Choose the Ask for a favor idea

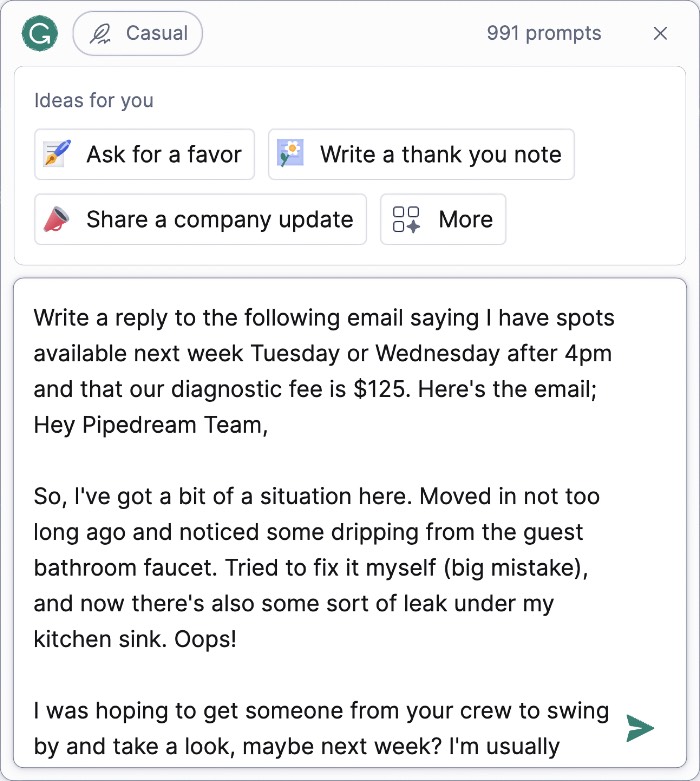coord(144,154)
